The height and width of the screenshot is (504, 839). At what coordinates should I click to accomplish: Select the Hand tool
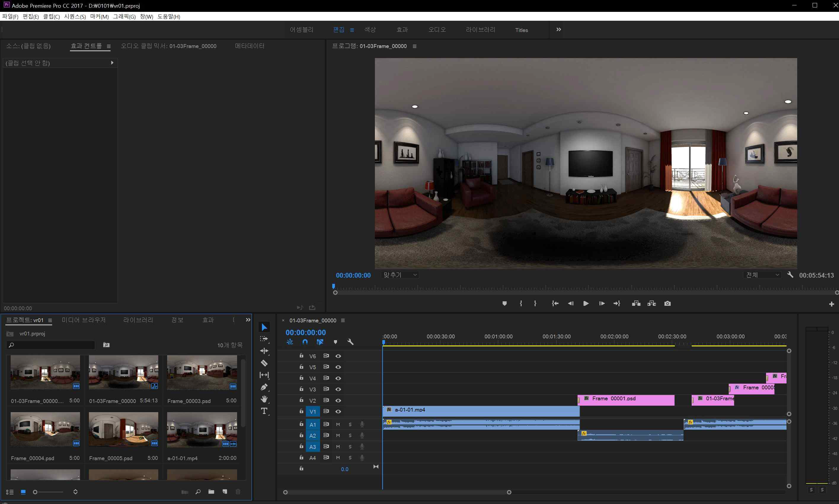pos(264,399)
